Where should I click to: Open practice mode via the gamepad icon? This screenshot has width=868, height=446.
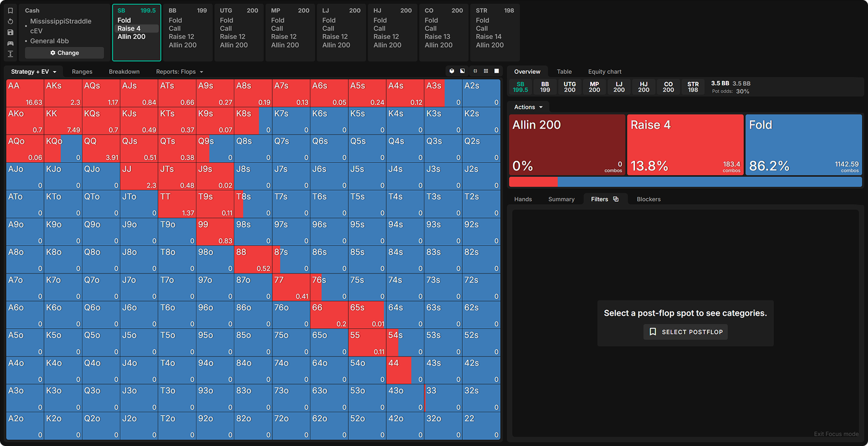[x=10, y=43]
